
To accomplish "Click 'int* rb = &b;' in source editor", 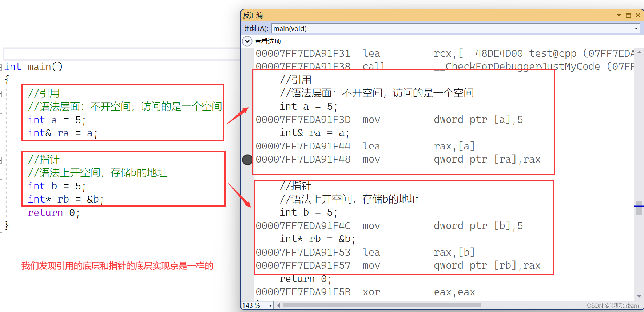I will click(x=66, y=199).
